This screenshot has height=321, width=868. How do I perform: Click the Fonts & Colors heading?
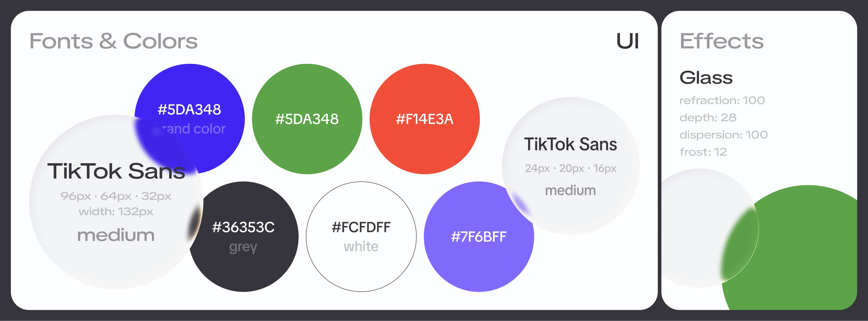point(113,41)
